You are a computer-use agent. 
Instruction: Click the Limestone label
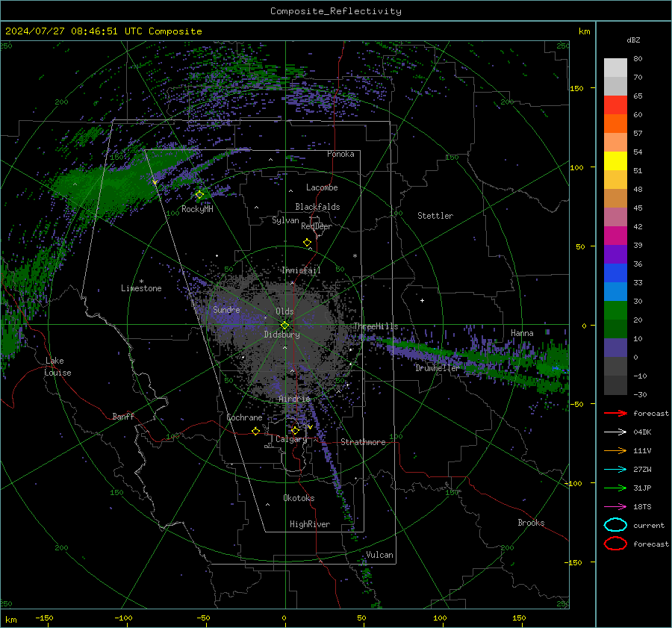141,288
